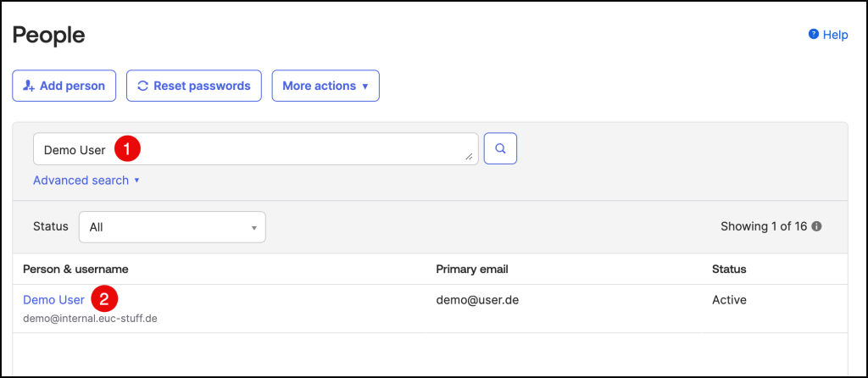868x378 pixels.
Task: Open the More actions dropdown
Action: [325, 86]
